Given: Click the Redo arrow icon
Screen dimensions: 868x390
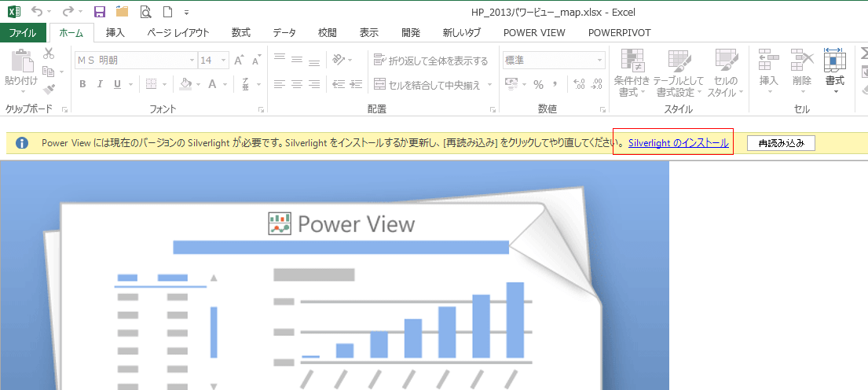Looking at the screenshot, I should click(x=68, y=11).
